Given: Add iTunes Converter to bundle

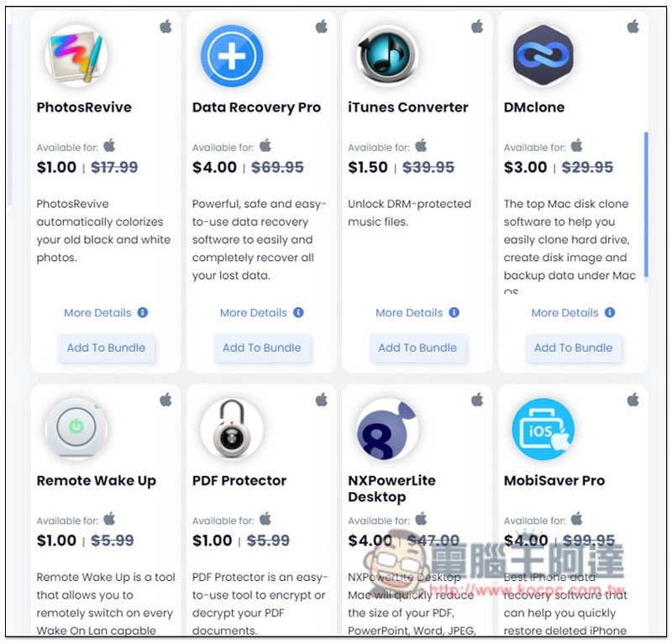Looking at the screenshot, I should coord(417,348).
